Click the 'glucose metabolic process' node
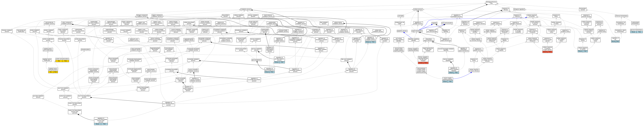The width and height of the screenshot is (644, 126). pyautogui.click(x=256, y=49)
